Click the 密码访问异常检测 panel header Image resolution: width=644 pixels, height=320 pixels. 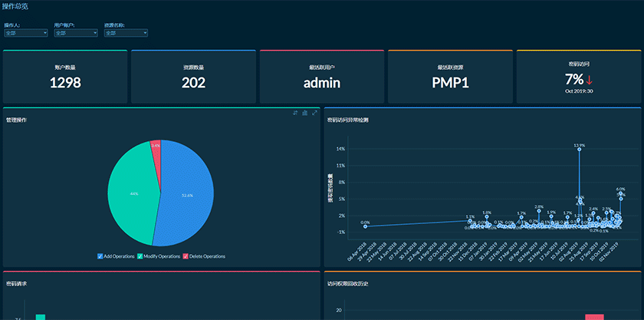point(347,120)
